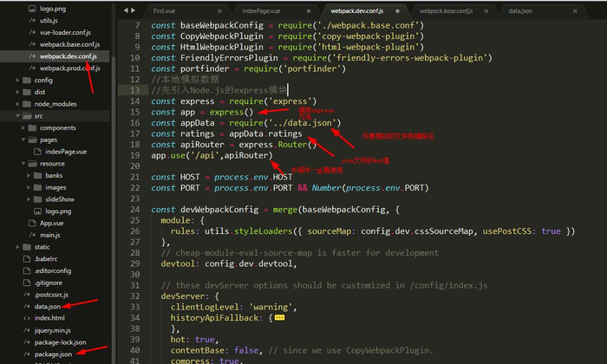This screenshot has width=607, height=364.
Task: Go to next tab with right arrow
Action: point(134,10)
